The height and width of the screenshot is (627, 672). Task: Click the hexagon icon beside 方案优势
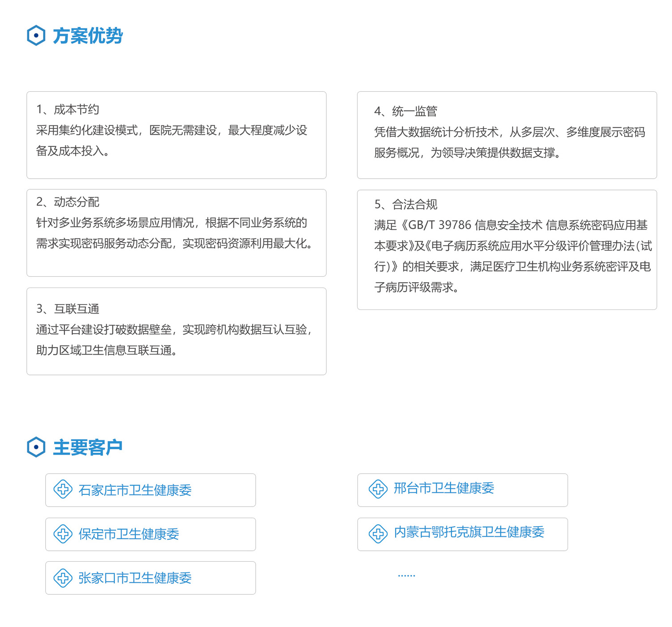point(36,35)
